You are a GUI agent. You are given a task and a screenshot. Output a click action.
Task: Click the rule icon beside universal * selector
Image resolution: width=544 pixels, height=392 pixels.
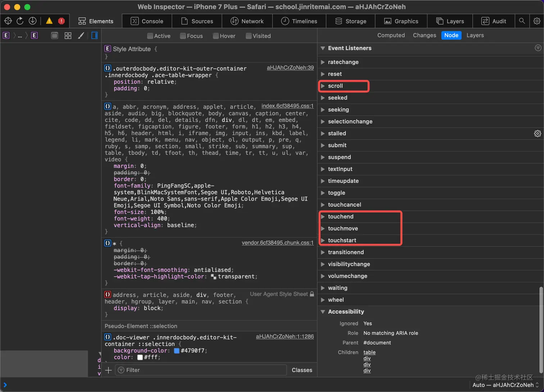108,243
